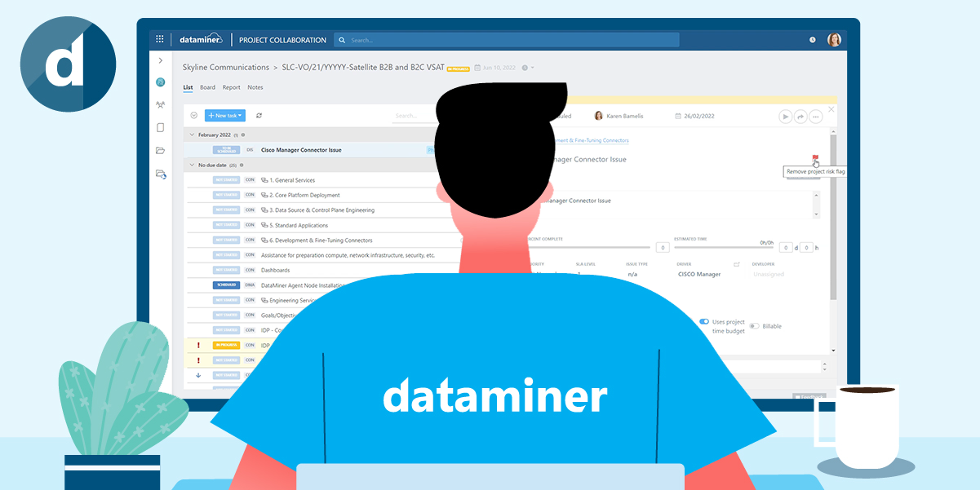Click the calendar icon beside Jun 10, 2022
Screen dimensions: 980x490
tap(477, 68)
